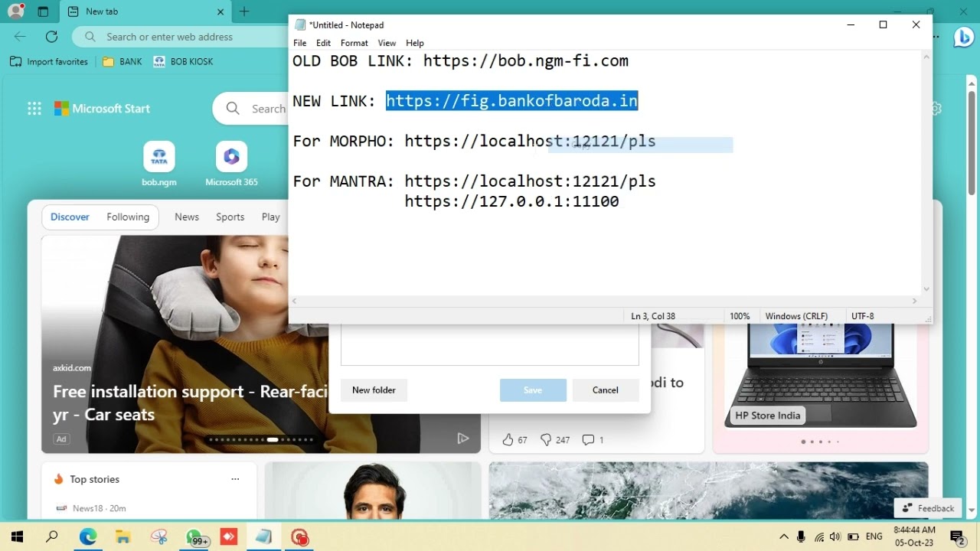Refresh the Edge page
Image resolution: width=980 pixels, height=551 pixels.
tap(51, 36)
